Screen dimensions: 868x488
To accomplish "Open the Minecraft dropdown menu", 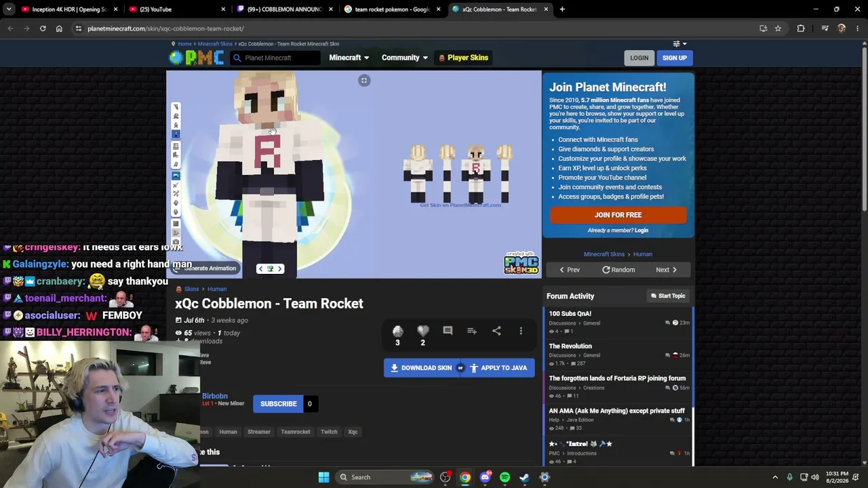I will coord(349,58).
